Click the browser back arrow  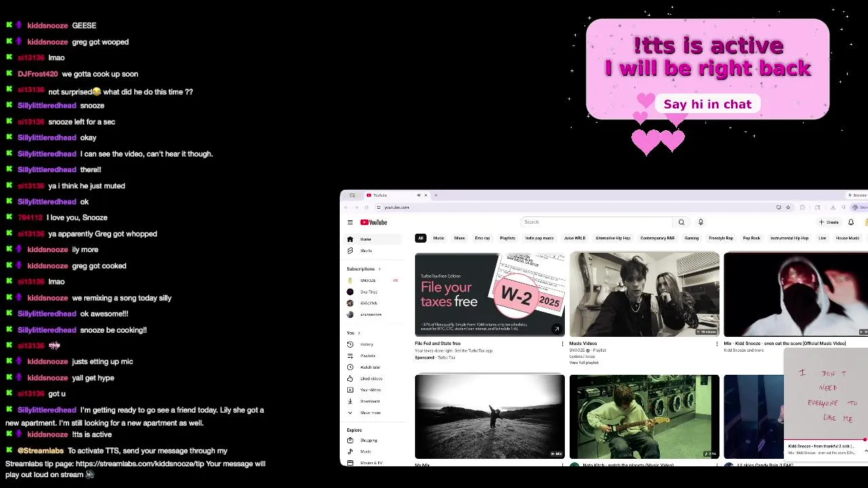tap(347, 207)
